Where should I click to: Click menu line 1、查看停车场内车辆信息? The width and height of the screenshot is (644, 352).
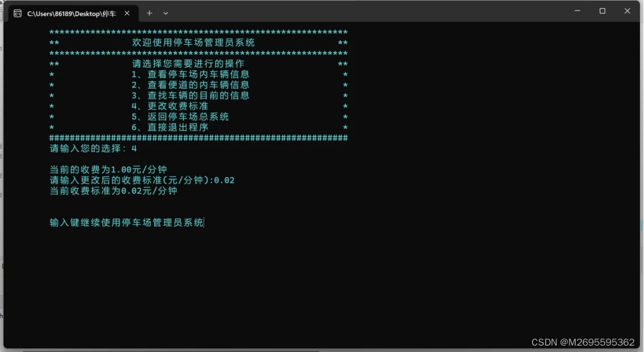(190, 75)
